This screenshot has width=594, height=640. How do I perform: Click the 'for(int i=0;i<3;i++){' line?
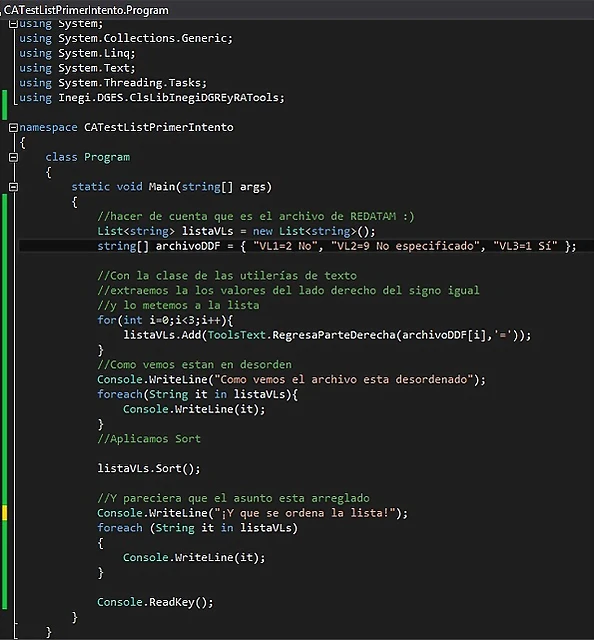165,320
